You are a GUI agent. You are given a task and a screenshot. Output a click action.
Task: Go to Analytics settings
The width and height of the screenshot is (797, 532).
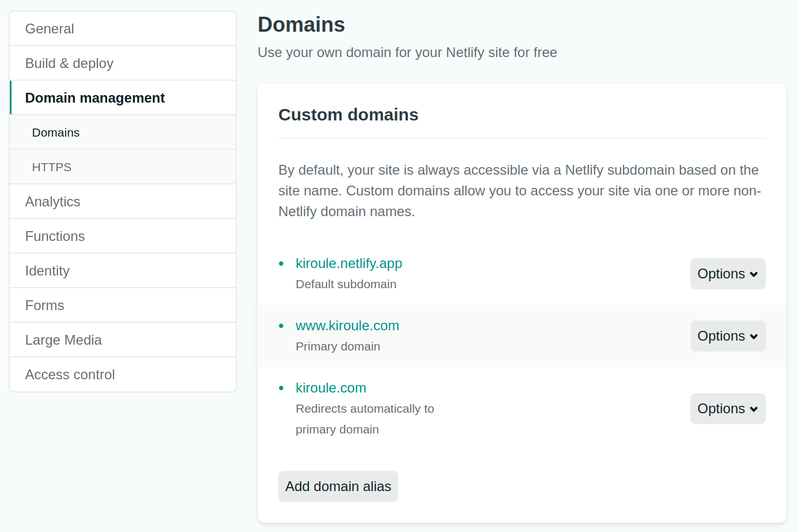123,202
